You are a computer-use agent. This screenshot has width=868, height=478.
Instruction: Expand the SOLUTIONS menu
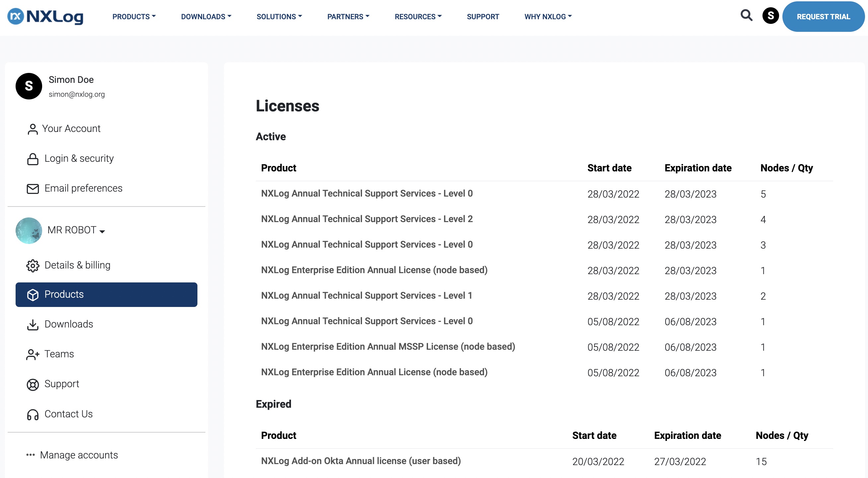[279, 17]
